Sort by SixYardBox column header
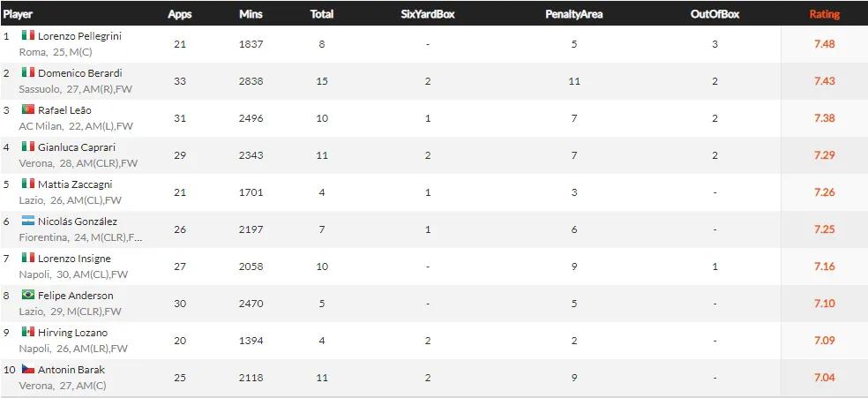 click(x=427, y=14)
